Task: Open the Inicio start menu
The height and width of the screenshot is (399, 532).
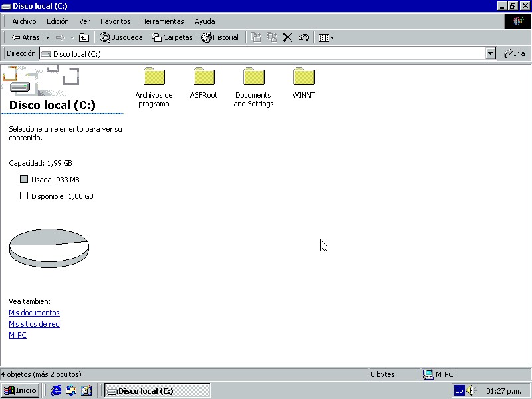Action: pyautogui.click(x=20, y=390)
